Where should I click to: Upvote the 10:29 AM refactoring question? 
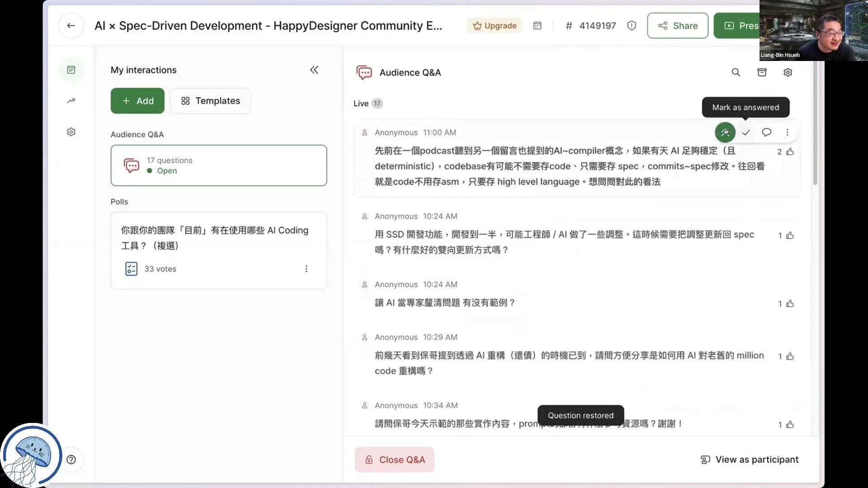[x=790, y=357]
